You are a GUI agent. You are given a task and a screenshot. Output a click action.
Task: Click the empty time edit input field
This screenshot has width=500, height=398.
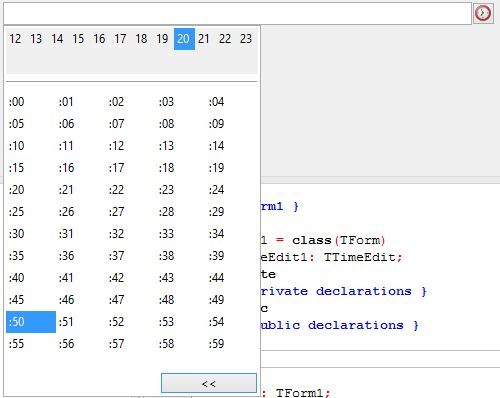238,13
